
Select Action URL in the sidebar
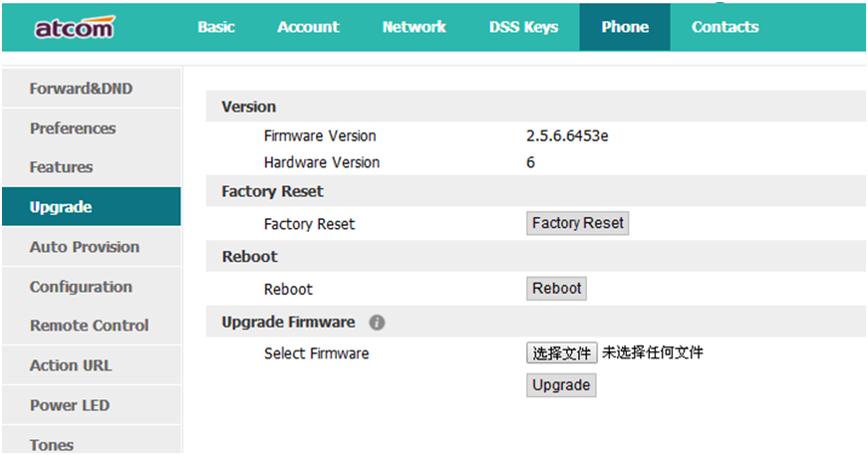point(71,365)
